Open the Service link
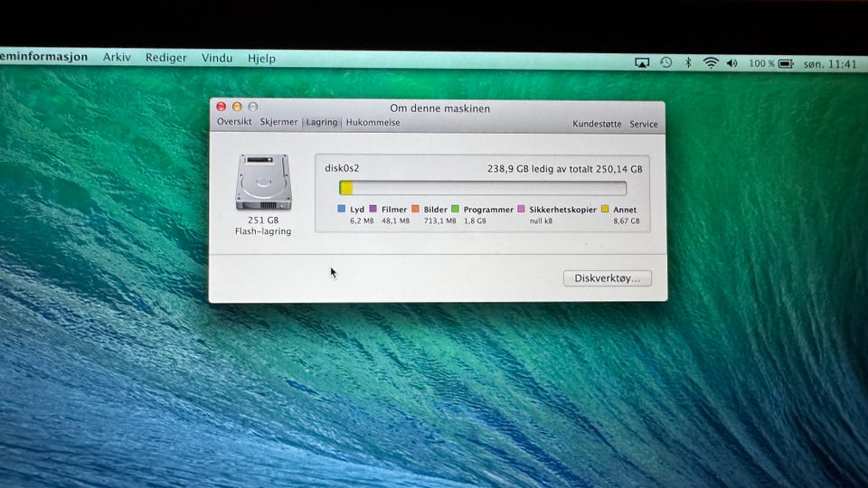The image size is (868, 488). (x=644, y=124)
